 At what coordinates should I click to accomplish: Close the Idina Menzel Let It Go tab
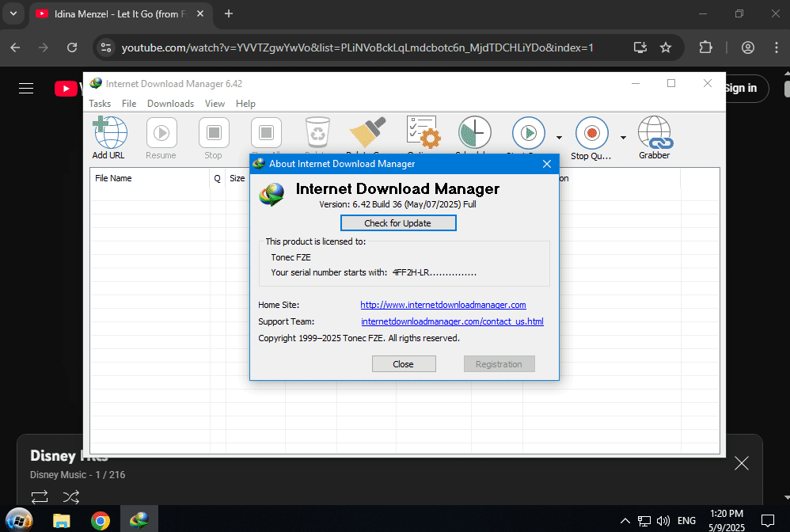click(200, 13)
